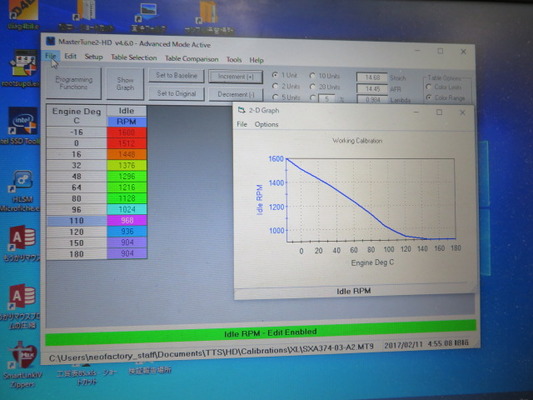Close the 2-D Graph window
The height and width of the screenshot is (400, 533).
[x=462, y=112]
